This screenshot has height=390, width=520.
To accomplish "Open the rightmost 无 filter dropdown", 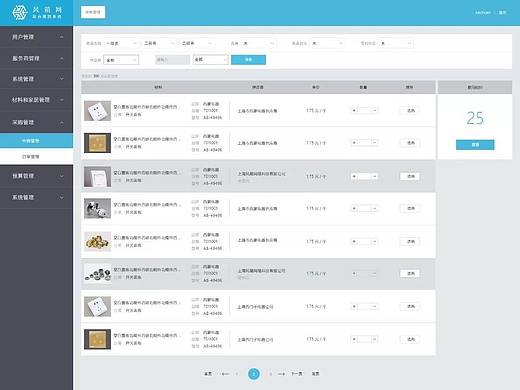I will [x=396, y=43].
